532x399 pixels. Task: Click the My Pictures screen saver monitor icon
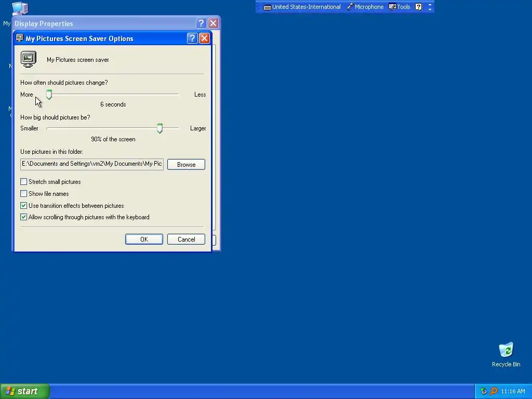click(x=29, y=59)
